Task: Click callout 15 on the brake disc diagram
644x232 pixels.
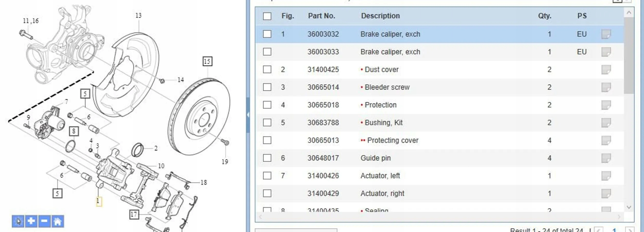Action: 207,61
